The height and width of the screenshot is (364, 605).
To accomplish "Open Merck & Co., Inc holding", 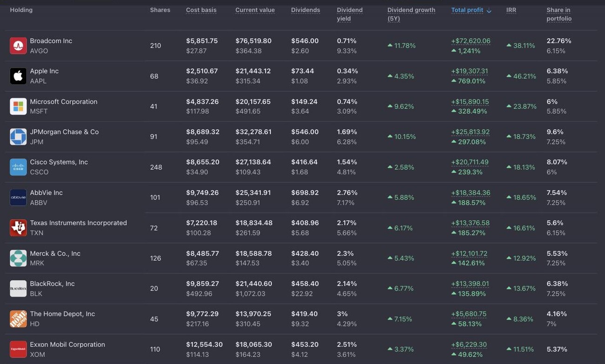I will (55, 254).
